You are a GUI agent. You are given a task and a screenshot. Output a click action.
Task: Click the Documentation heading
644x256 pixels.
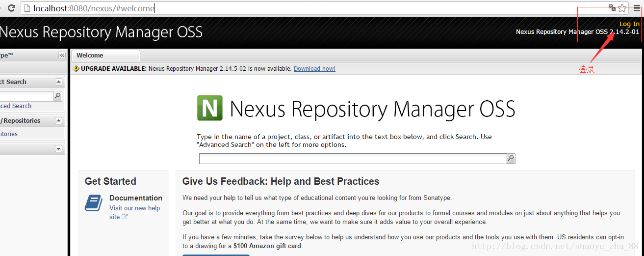[136, 198]
